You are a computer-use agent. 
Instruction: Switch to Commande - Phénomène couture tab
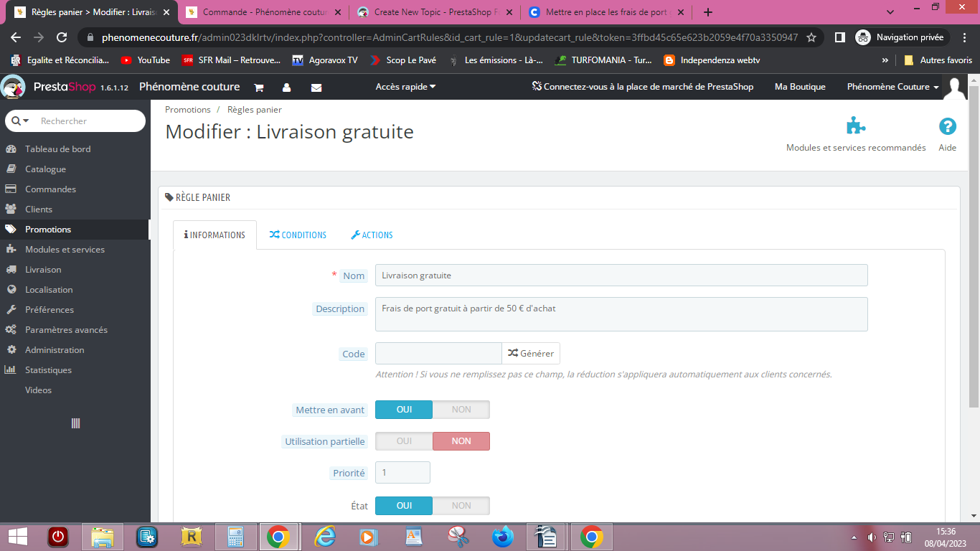262,12
